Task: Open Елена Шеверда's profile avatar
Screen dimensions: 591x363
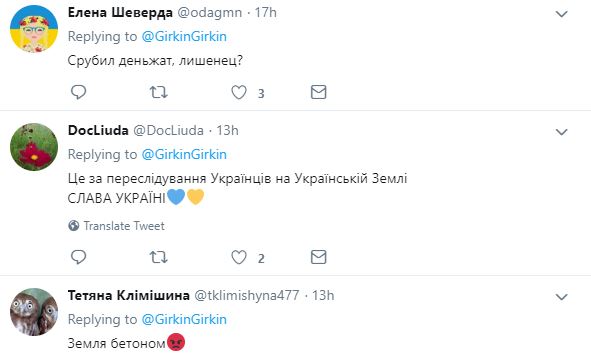Action: coord(34,29)
